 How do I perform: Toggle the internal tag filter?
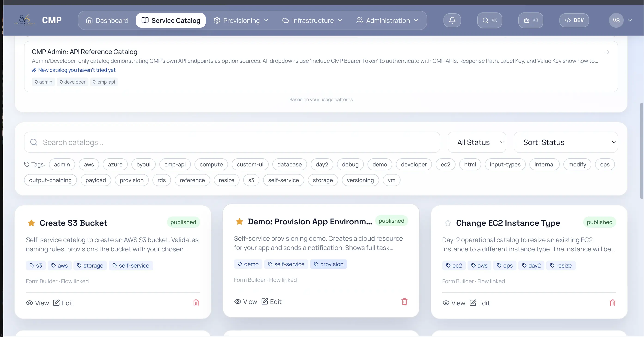tap(544, 164)
